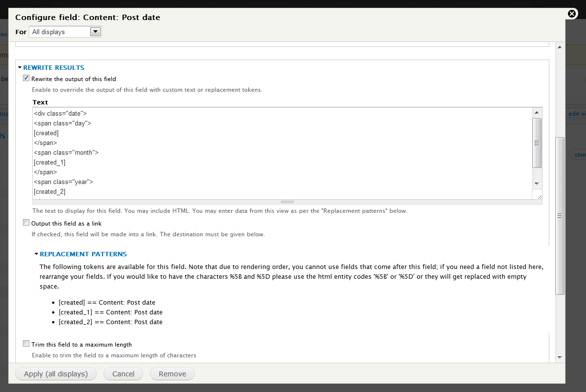The height and width of the screenshot is (392, 586).
Task: Click the span class="year" line in textarea
Action: 63,182
